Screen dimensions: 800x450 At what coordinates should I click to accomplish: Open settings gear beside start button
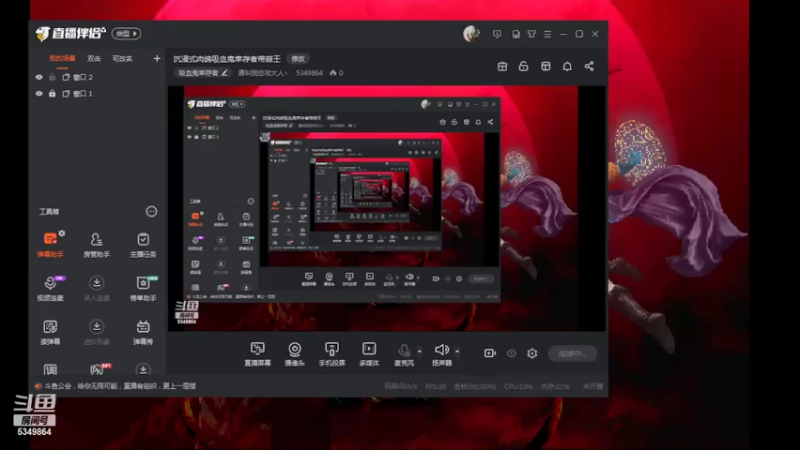tap(532, 353)
